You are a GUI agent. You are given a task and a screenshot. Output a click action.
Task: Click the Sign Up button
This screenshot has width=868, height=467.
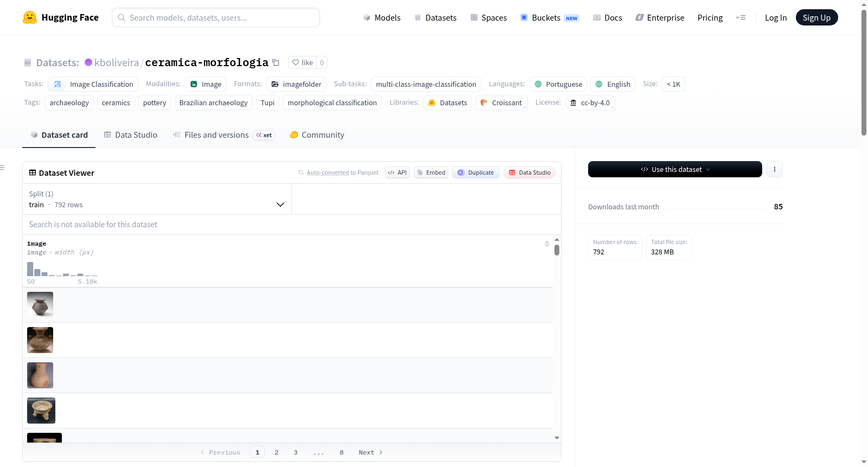tap(816, 17)
